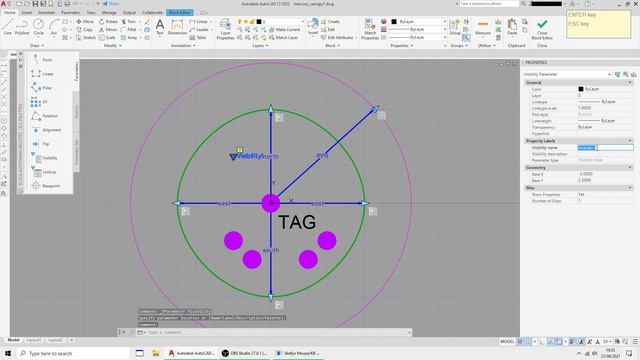
Task: Open the Block Editor ribbon tab
Action: click(180, 13)
